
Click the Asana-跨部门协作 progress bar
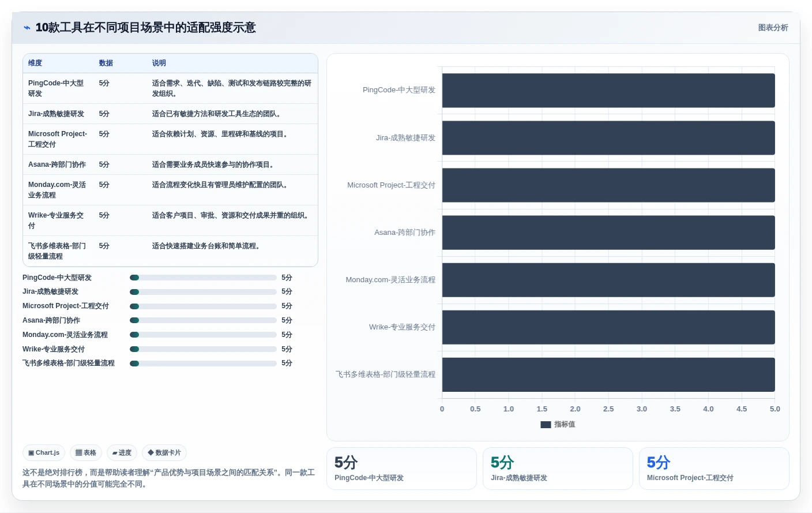pyautogui.click(x=203, y=320)
